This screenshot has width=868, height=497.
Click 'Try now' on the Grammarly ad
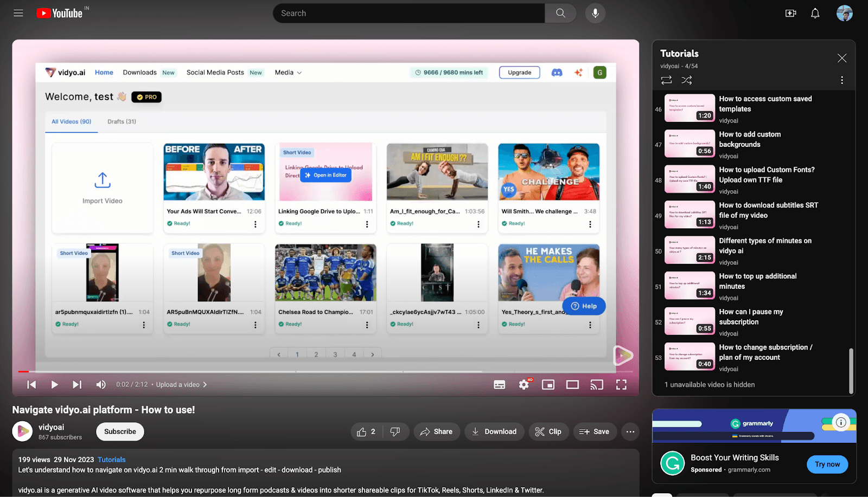(827, 464)
